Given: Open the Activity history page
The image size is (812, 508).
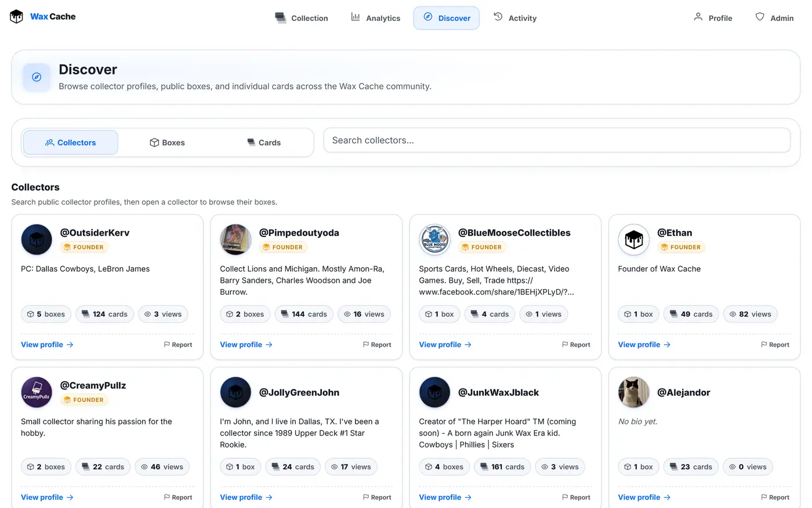Looking at the screenshot, I should tap(515, 18).
